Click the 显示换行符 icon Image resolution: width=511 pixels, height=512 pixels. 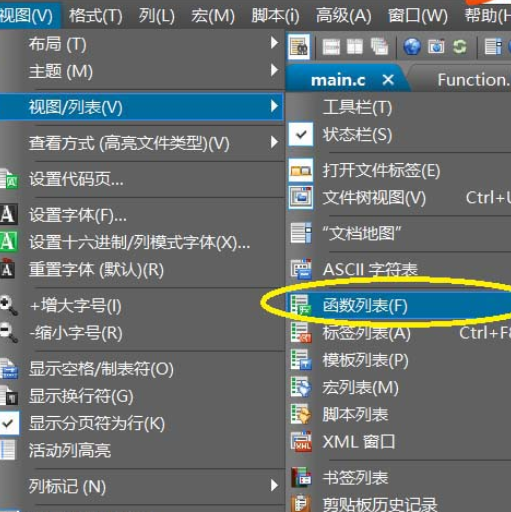(x=9, y=395)
